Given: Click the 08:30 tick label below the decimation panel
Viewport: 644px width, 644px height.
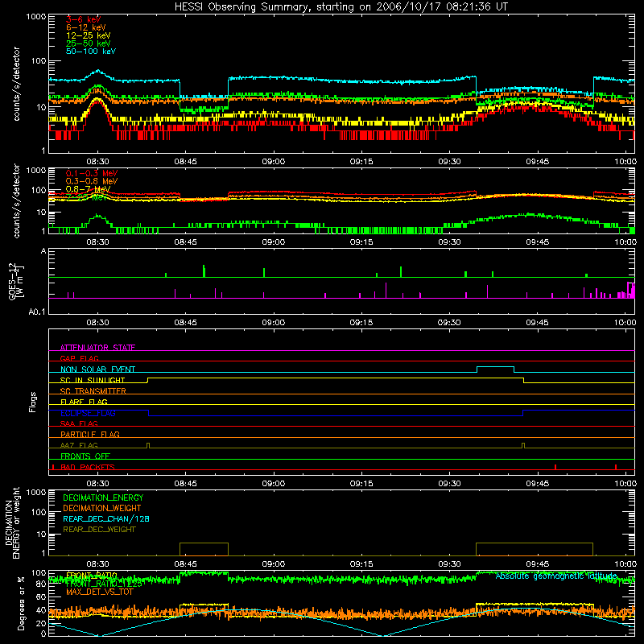Looking at the screenshot, I should [97, 564].
